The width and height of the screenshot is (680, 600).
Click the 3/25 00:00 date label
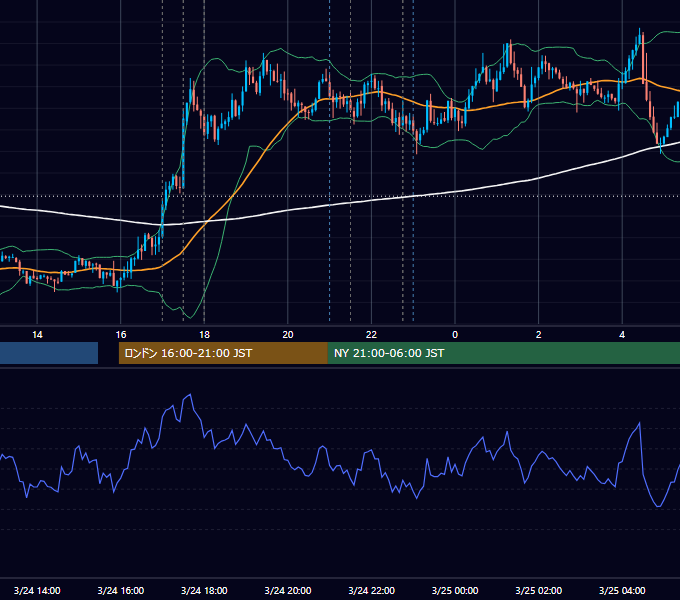[x=455, y=590]
